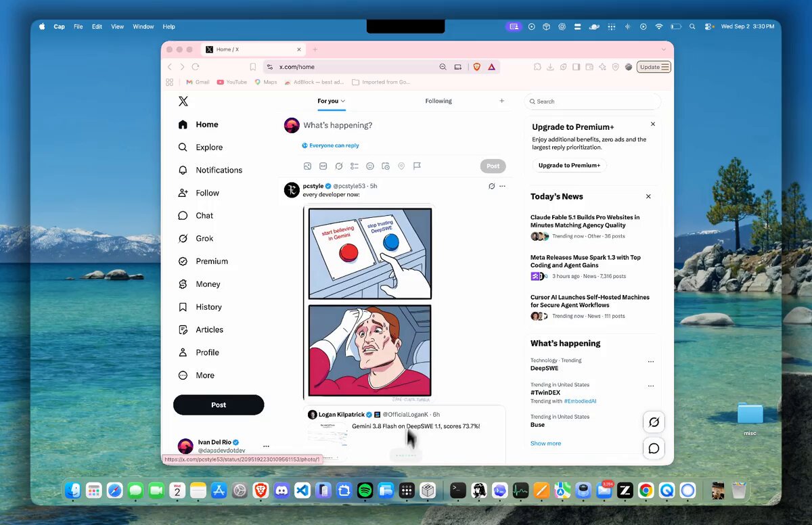The height and width of the screenshot is (525, 812).
Task: Open the File menu in menu bar
Action: 78,26
